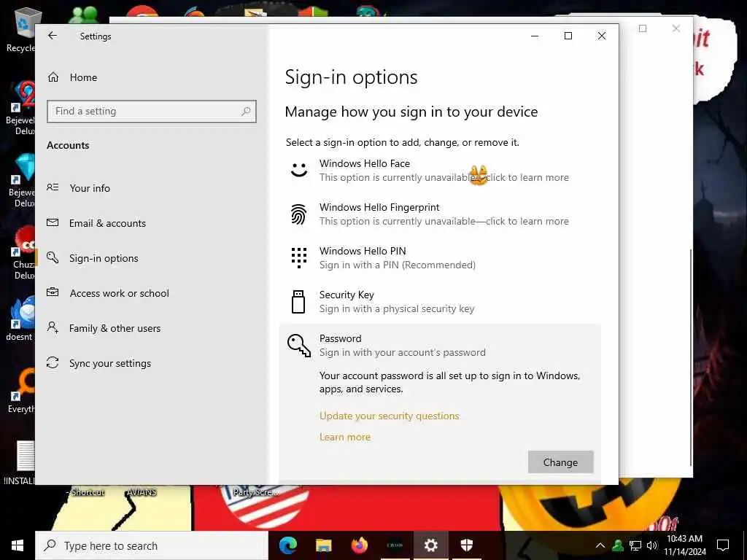Open the Action Center notifications icon
Viewport: 747px width, 560px height.
coord(723,545)
